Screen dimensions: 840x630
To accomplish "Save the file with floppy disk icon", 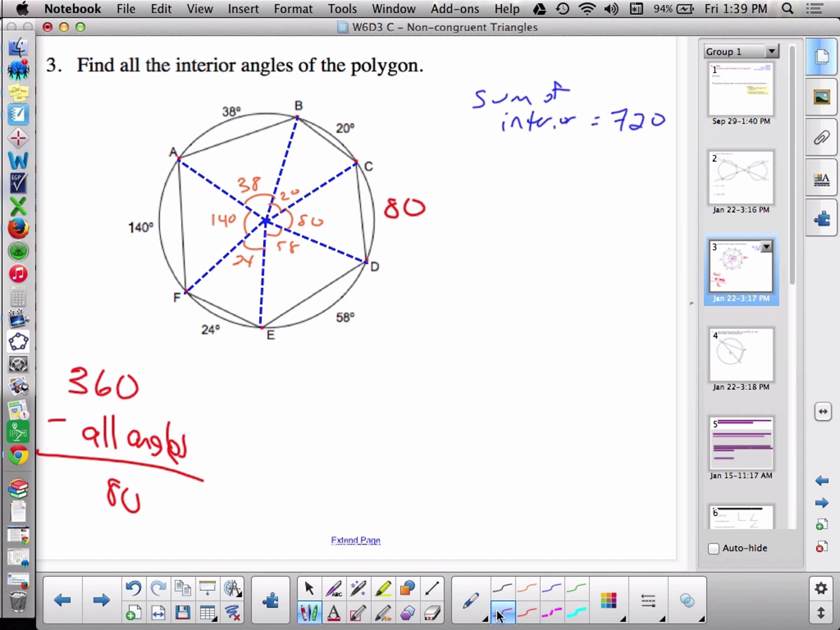I will (183, 613).
